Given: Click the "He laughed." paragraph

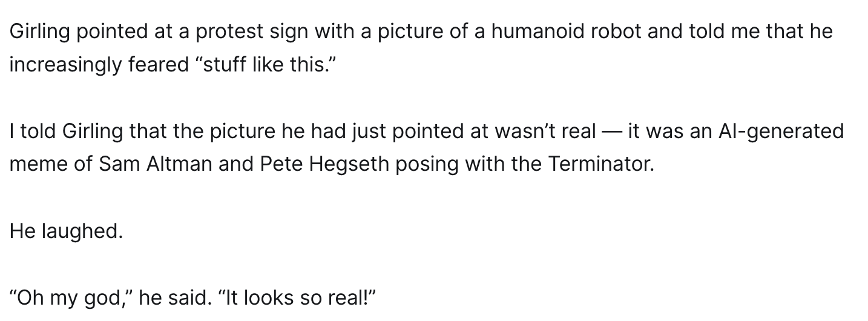Looking at the screenshot, I should (66, 231).
